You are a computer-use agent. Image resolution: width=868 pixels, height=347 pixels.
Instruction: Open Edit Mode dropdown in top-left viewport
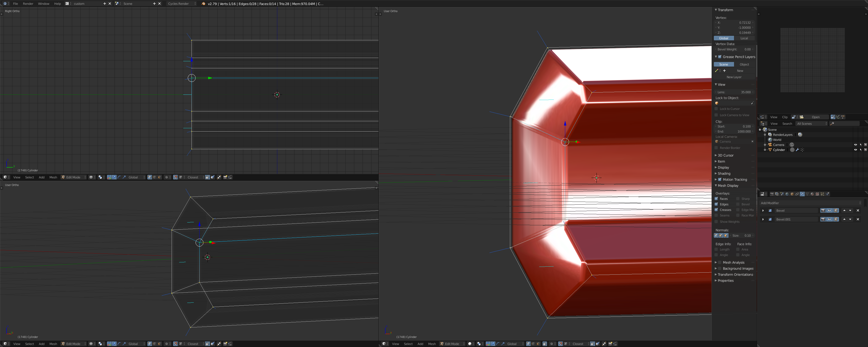click(x=73, y=177)
